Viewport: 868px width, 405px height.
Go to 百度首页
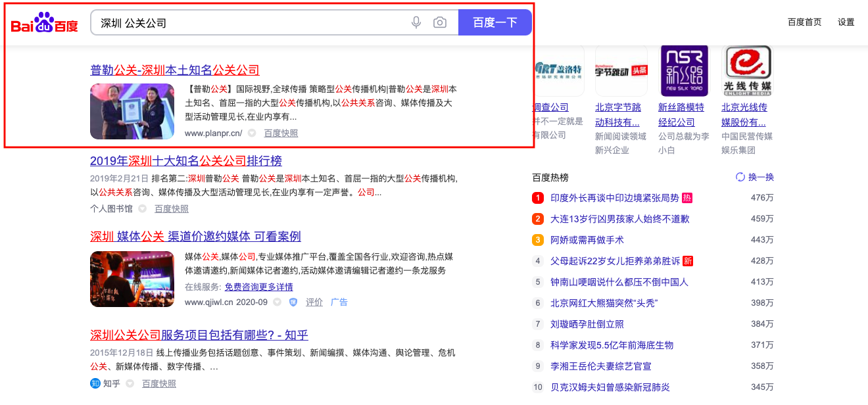(x=804, y=22)
